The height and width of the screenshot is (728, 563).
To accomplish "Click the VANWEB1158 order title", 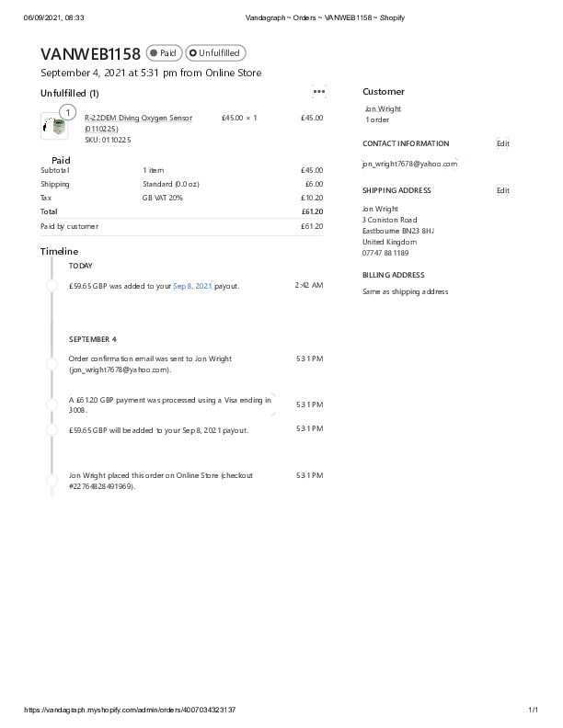I will tap(90, 54).
